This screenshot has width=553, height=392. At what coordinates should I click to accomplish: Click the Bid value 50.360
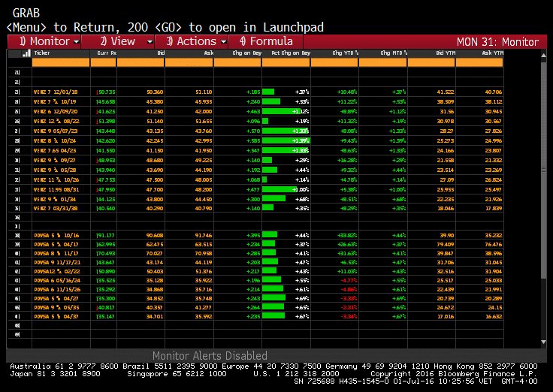(x=155, y=92)
